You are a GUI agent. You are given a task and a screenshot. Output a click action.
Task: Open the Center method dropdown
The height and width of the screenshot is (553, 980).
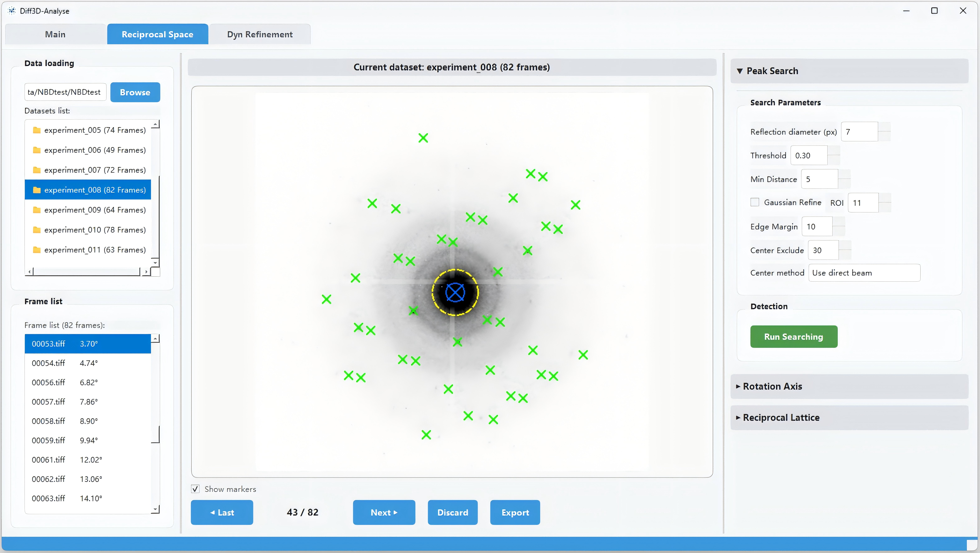(x=864, y=273)
